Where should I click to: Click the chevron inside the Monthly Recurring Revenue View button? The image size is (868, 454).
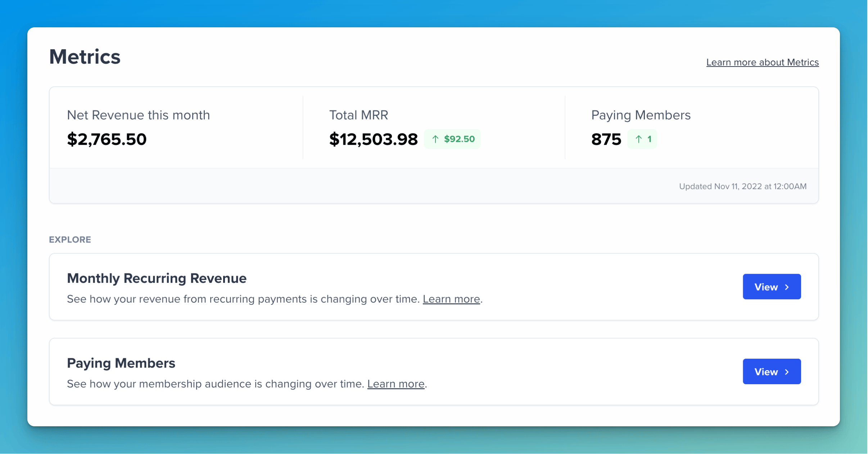click(x=787, y=287)
